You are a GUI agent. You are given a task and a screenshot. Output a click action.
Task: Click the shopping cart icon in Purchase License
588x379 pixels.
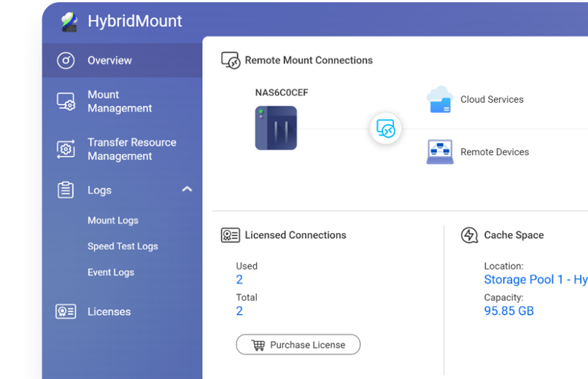[x=258, y=345]
